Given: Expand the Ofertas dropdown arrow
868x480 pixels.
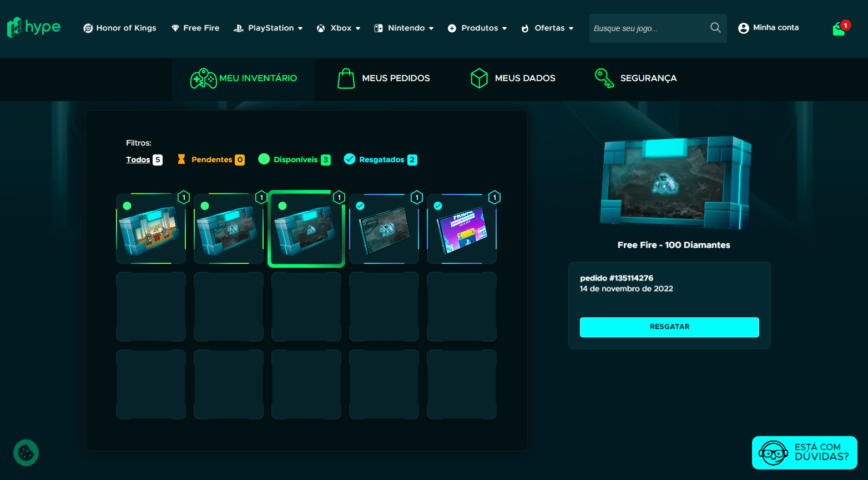Looking at the screenshot, I should (571, 28).
